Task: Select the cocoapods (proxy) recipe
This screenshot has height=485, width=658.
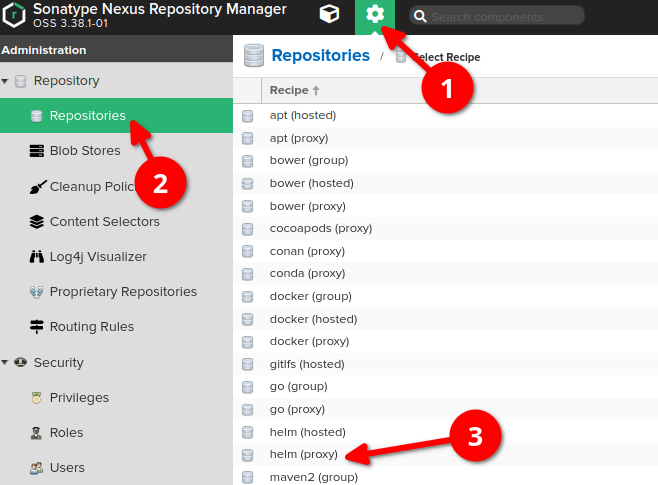Action: pos(321,229)
